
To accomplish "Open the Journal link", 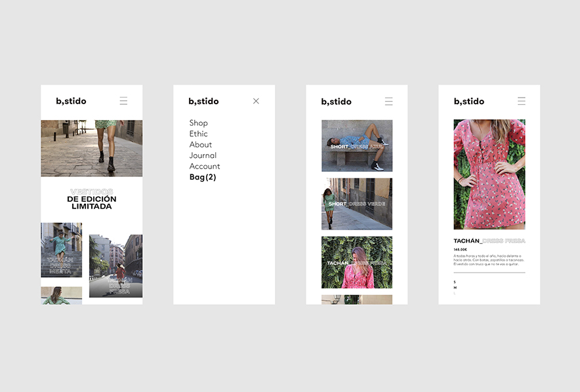I will click(203, 155).
